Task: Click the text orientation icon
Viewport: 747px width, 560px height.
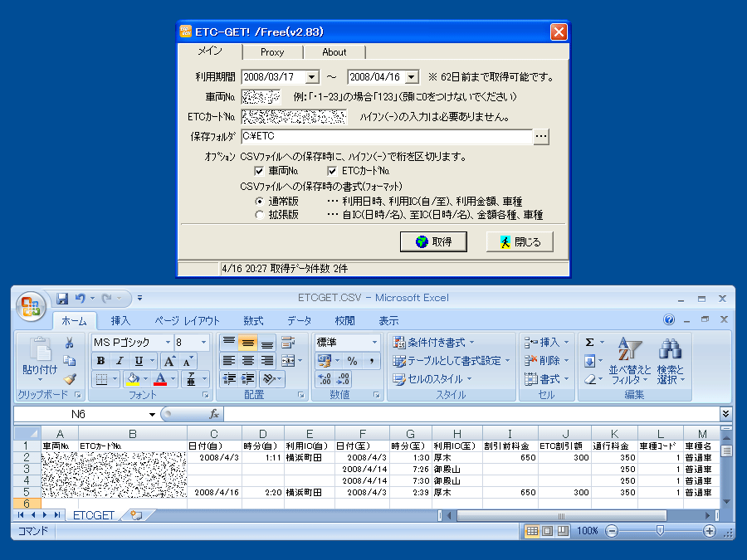Action: click(269, 379)
